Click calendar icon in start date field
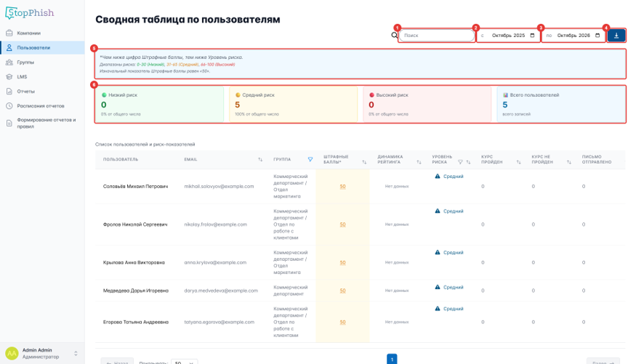The width and height of the screenshot is (636, 364). pos(533,36)
